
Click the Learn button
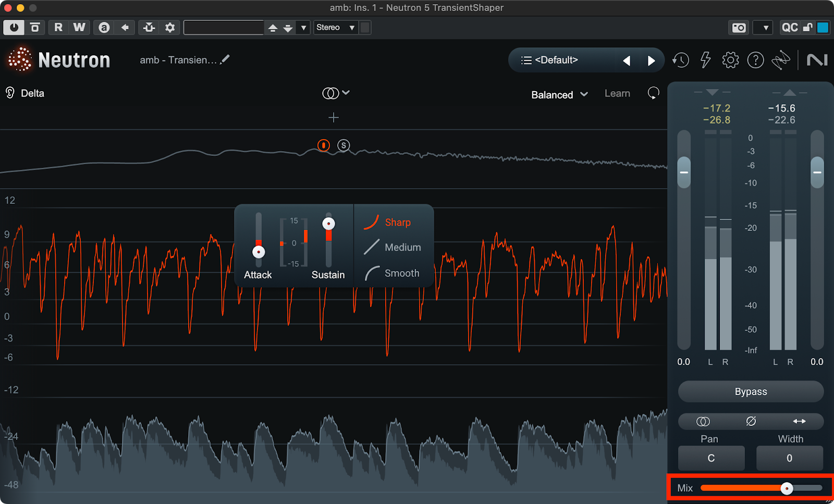coord(617,94)
